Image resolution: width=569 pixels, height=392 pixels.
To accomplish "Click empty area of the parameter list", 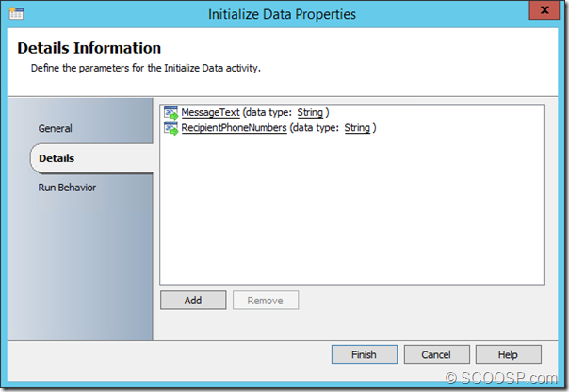I will coord(350,217).
